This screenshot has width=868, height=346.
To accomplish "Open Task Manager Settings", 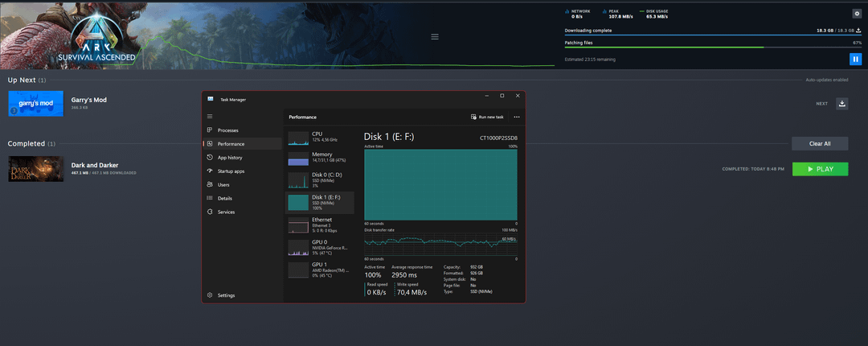I will click(x=226, y=295).
